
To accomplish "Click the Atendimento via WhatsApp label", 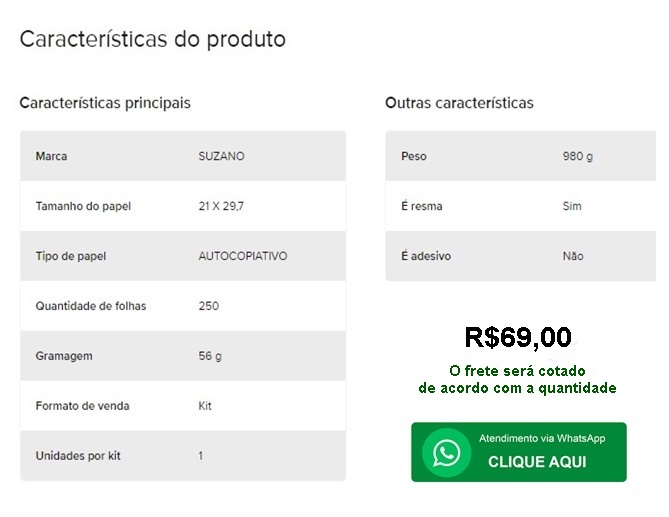I will (x=542, y=439).
